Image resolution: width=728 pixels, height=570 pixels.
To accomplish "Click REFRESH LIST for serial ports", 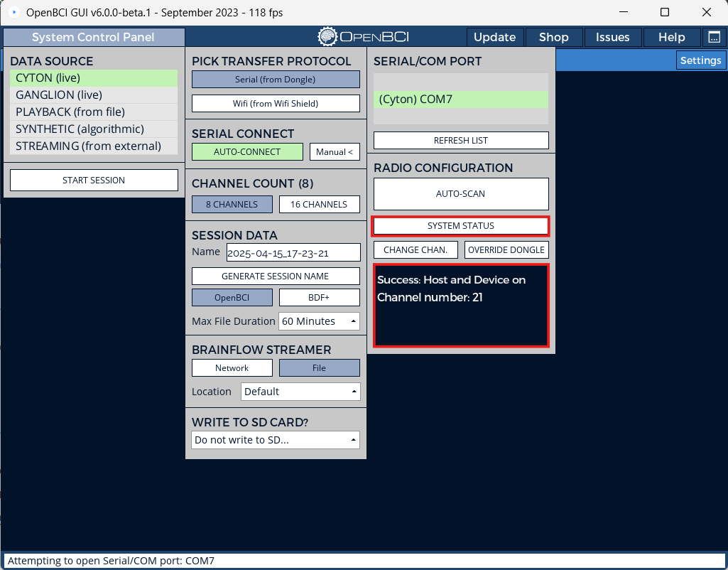I will [x=461, y=141].
